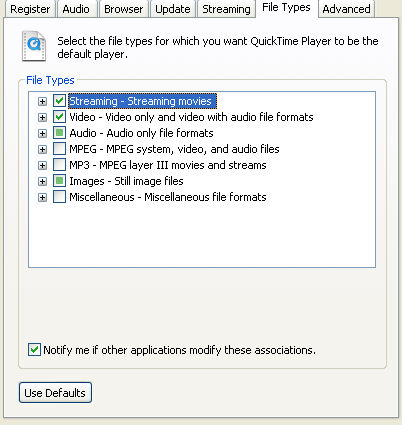Expand the Miscellaneous file types node
The width and height of the screenshot is (402, 425).
click(42, 197)
